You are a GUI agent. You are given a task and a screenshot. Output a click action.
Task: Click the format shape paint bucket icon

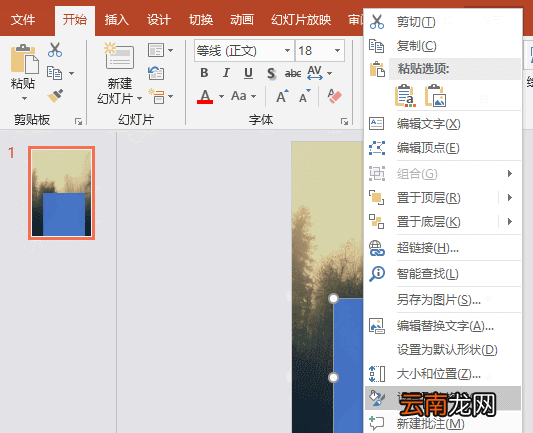(x=377, y=398)
